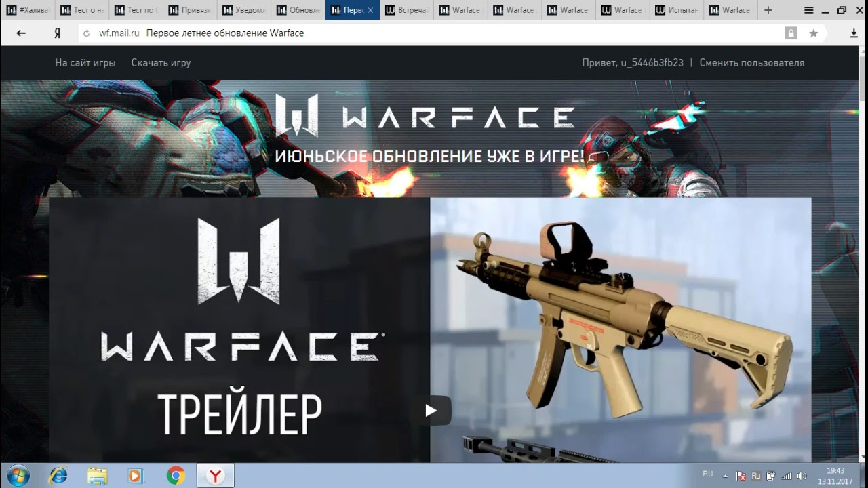Reload the page with the refresh icon
This screenshot has width=868, height=488.
point(86,33)
